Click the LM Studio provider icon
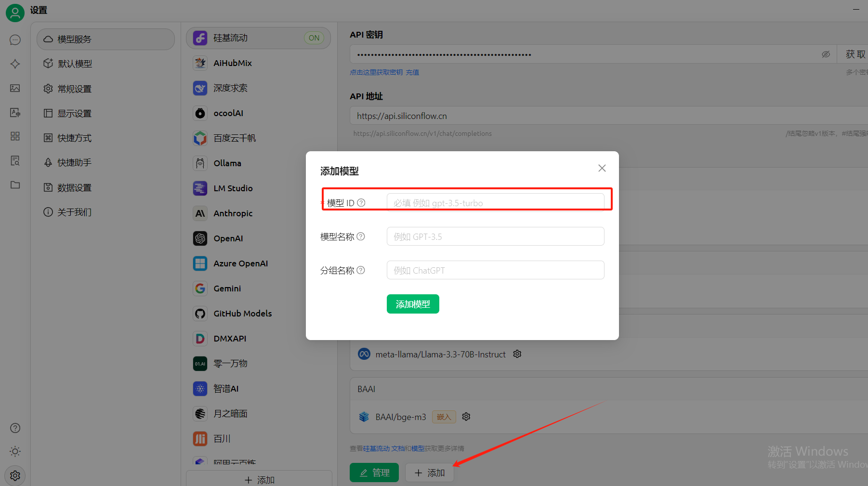Viewport: 868px width, 486px height. (200, 188)
